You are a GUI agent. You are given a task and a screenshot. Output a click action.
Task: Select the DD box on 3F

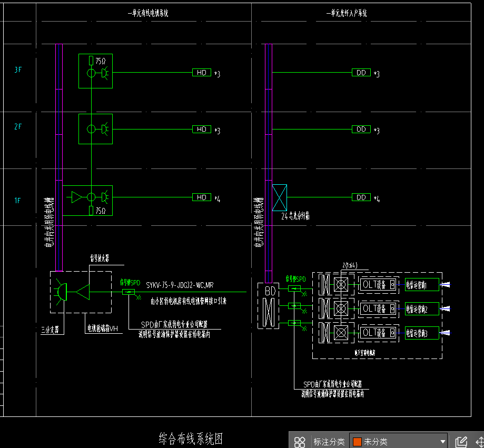[361, 73]
